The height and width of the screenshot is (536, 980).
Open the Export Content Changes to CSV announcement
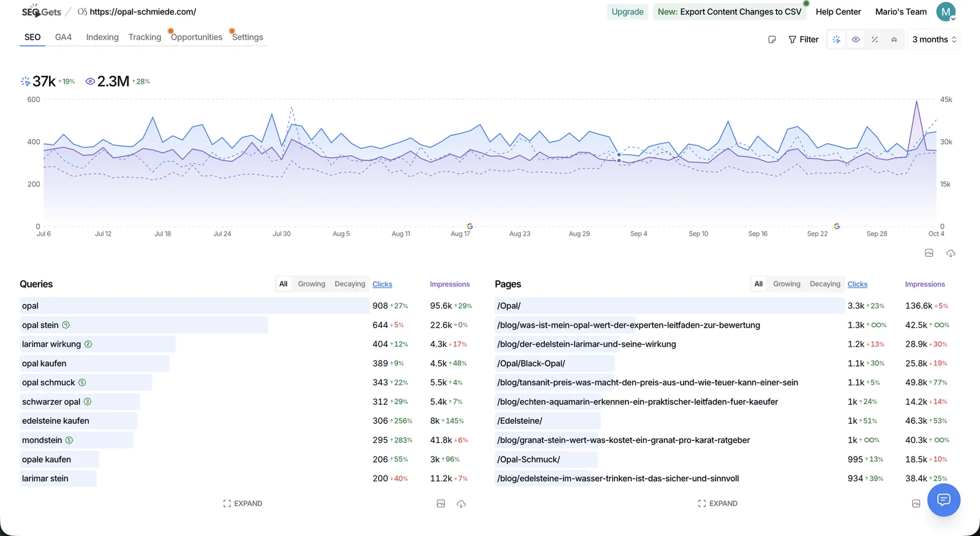click(729, 12)
